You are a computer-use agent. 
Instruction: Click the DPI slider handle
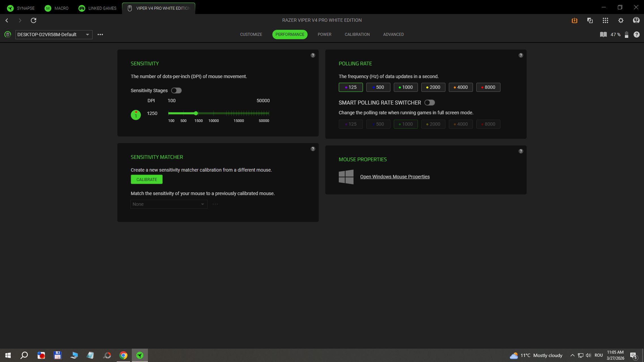[196, 113]
